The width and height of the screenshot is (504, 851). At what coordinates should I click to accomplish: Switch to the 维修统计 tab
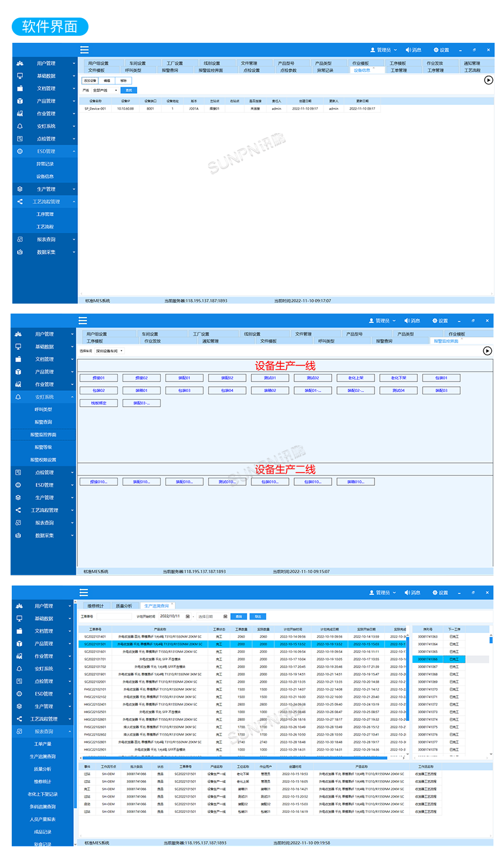(96, 606)
